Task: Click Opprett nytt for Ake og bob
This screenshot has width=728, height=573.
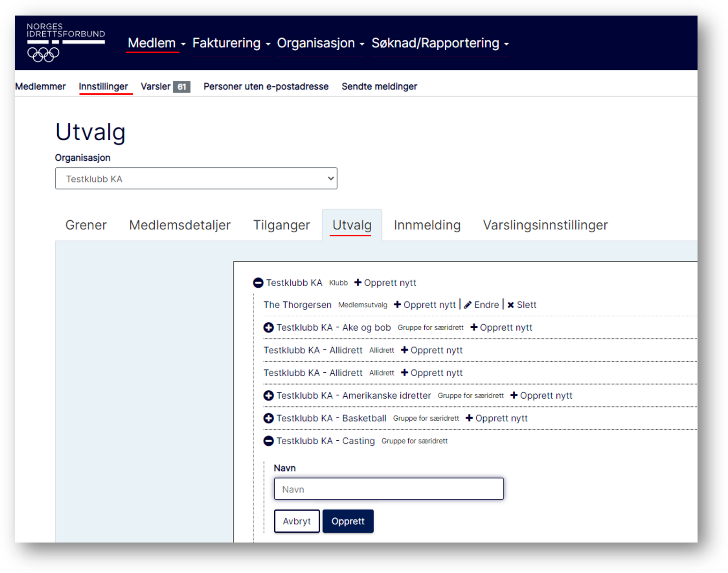Action: tap(501, 328)
